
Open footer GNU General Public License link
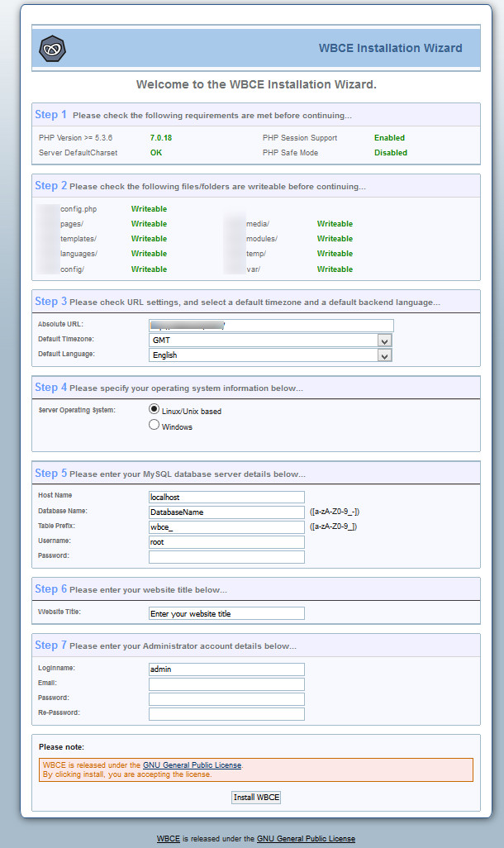pyautogui.click(x=306, y=839)
